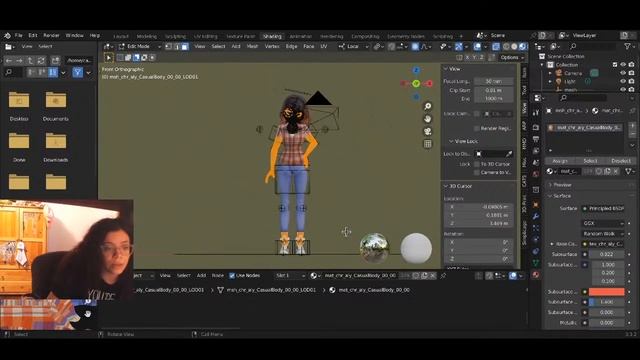Switch to Shading workspace tab
The height and width of the screenshot is (360, 640).
point(272,36)
